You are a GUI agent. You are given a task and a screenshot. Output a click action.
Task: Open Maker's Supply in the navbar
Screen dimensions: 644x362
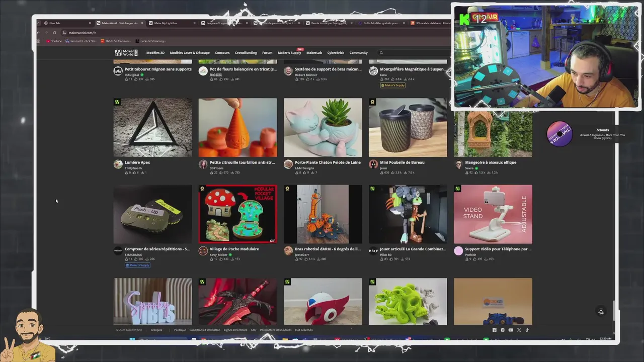[x=289, y=53]
